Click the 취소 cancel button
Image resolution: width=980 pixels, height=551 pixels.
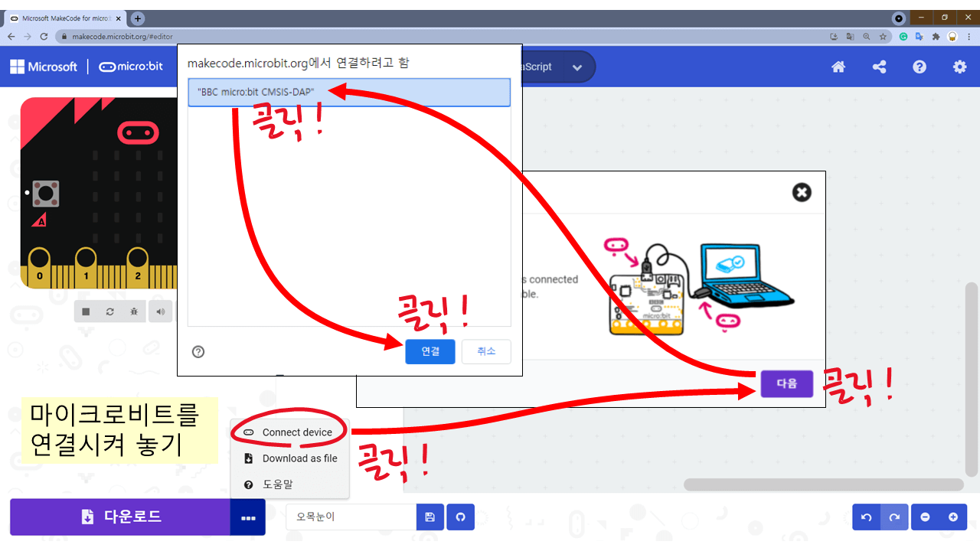486,351
